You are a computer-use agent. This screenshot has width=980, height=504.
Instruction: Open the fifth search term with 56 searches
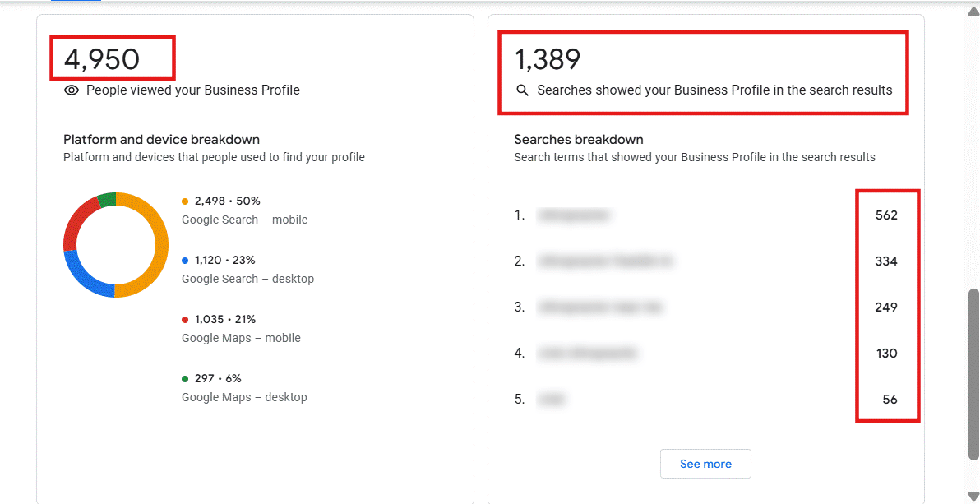(x=552, y=400)
